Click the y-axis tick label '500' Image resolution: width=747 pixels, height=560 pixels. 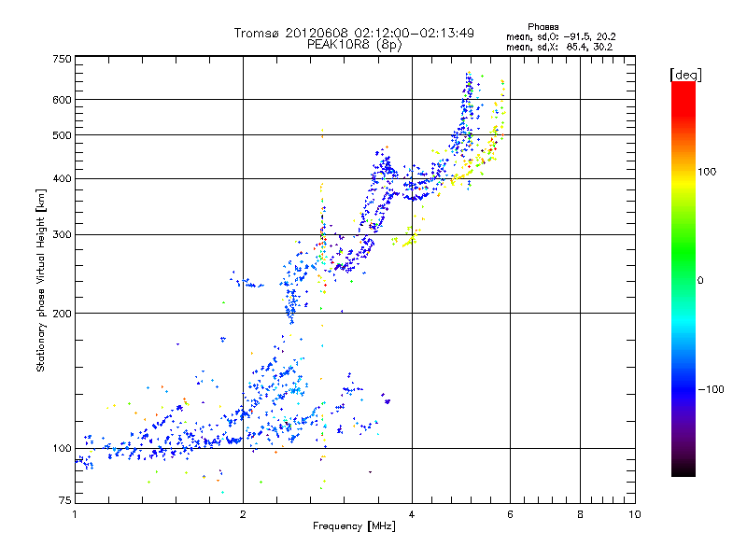[62, 135]
